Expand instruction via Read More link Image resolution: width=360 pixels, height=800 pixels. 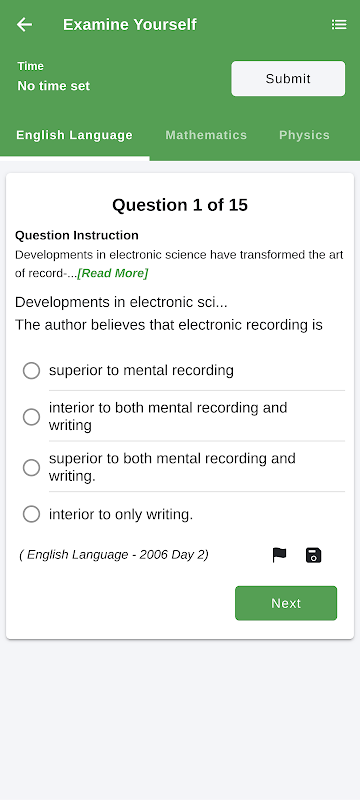tap(113, 273)
